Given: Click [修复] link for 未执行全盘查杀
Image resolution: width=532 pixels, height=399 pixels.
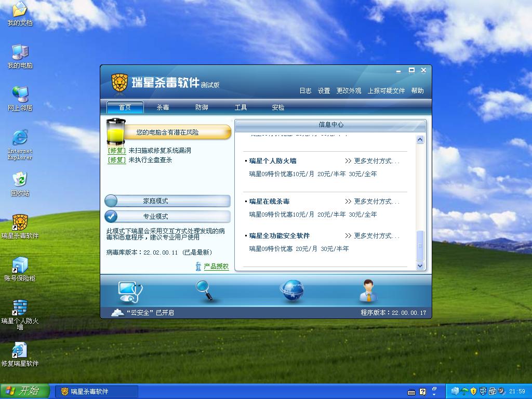Looking at the screenshot, I should 117,160.
